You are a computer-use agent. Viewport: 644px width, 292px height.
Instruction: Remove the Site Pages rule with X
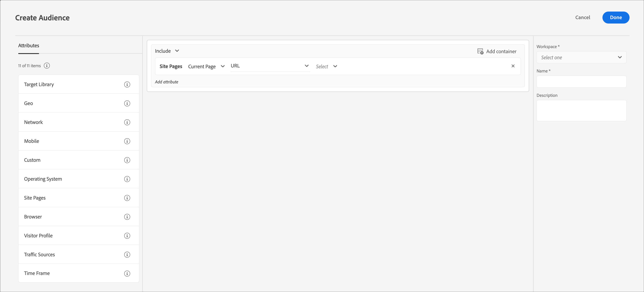[513, 66]
